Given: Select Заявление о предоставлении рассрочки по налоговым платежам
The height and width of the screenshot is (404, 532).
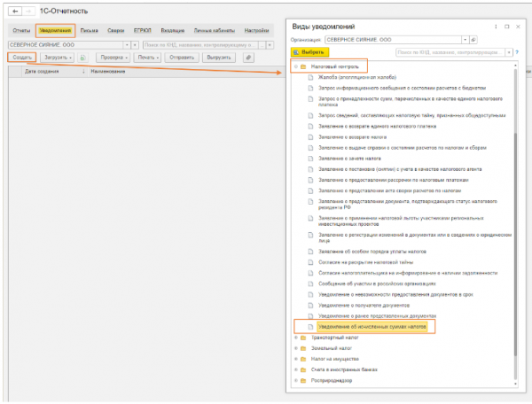Looking at the screenshot, I should pos(393,180).
